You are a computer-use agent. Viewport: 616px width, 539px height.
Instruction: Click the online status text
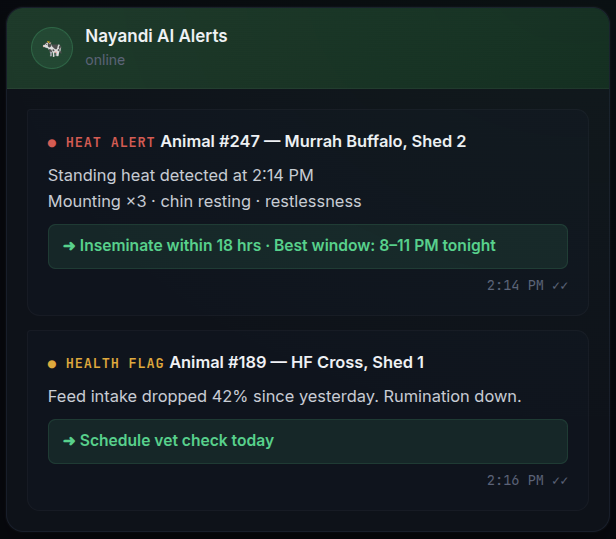[x=105, y=60]
